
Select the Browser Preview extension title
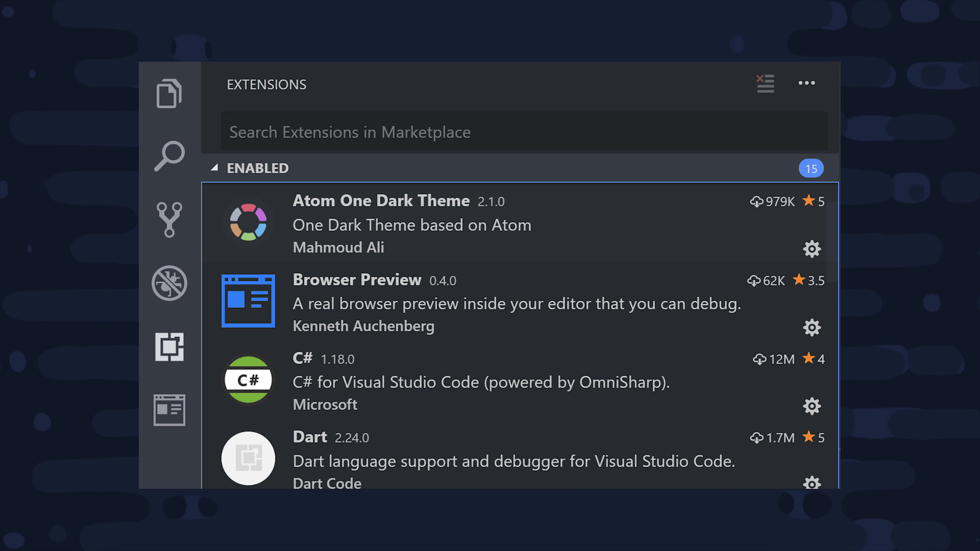click(x=357, y=280)
